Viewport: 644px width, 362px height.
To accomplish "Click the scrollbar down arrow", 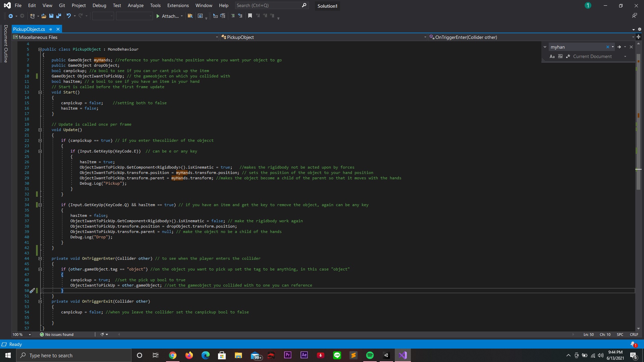I will point(638,328).
